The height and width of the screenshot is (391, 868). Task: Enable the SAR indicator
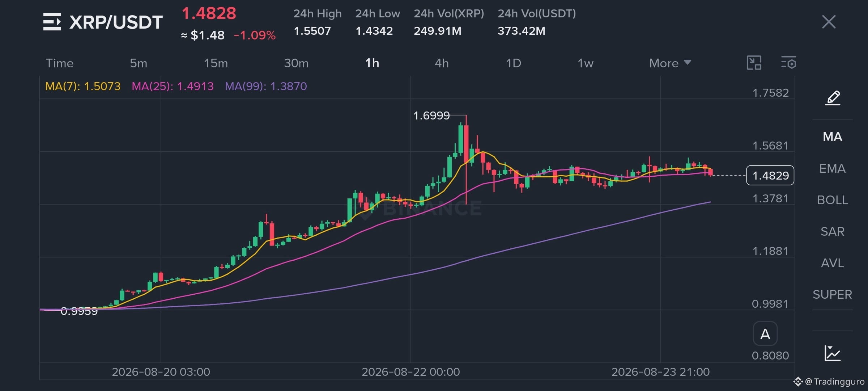point(832,231)
